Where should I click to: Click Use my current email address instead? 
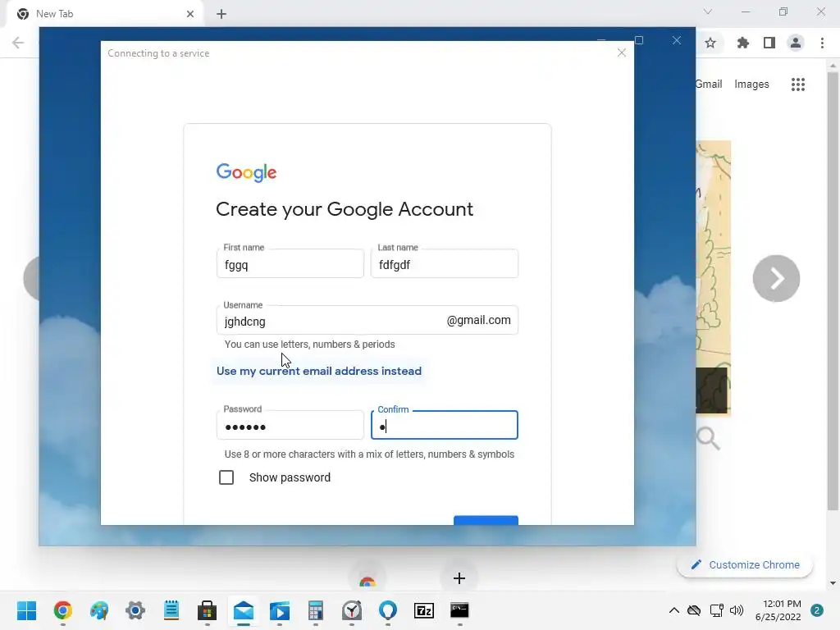point(319,371)
